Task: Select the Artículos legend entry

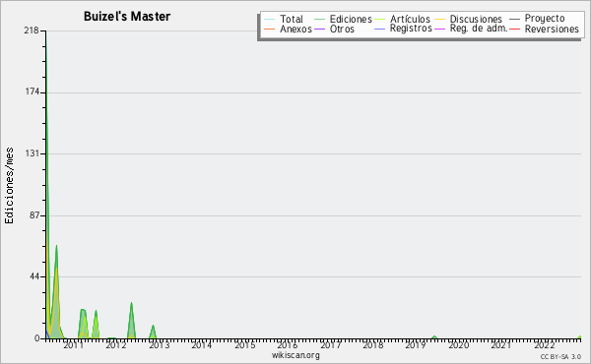Action: (402, 19)
